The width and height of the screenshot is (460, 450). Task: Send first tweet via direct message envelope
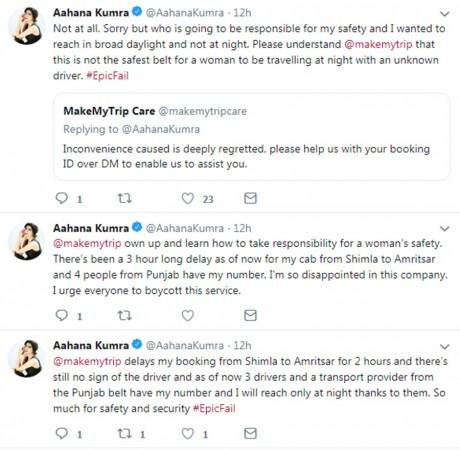pos(250,198)
